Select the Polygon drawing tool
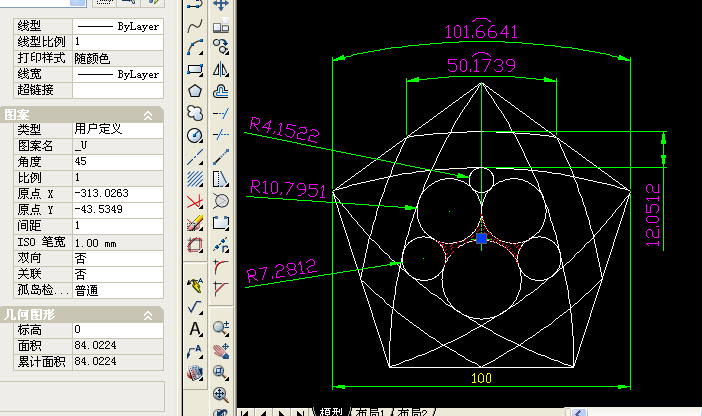Screen dimensions: 702x416 (x=195, y=91)
